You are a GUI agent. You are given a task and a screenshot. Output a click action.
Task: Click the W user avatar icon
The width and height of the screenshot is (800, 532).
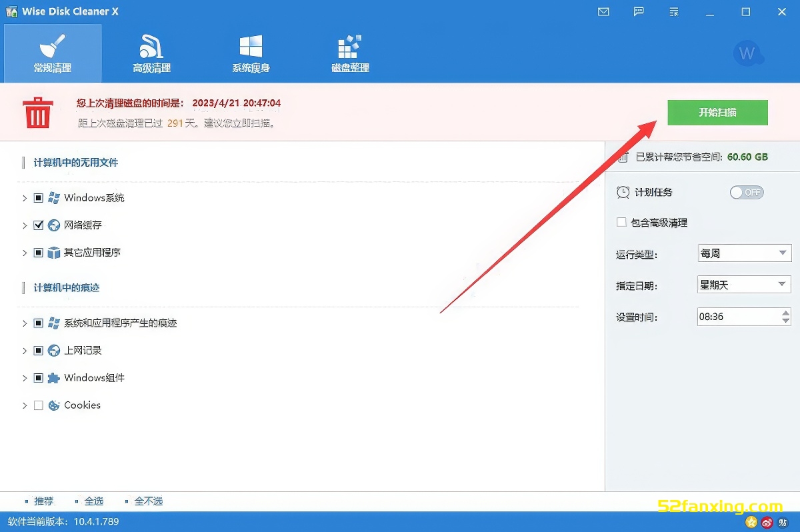(x=747, y=53)
